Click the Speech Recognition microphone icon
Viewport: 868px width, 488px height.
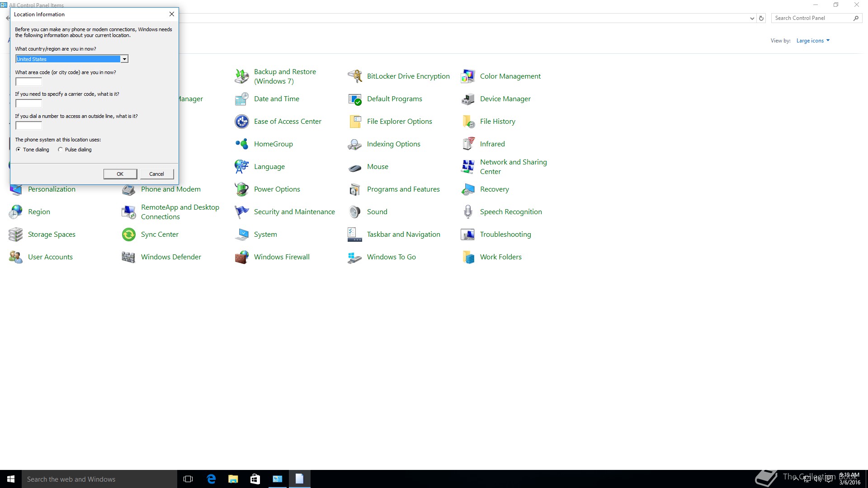(x=468, y=212)
